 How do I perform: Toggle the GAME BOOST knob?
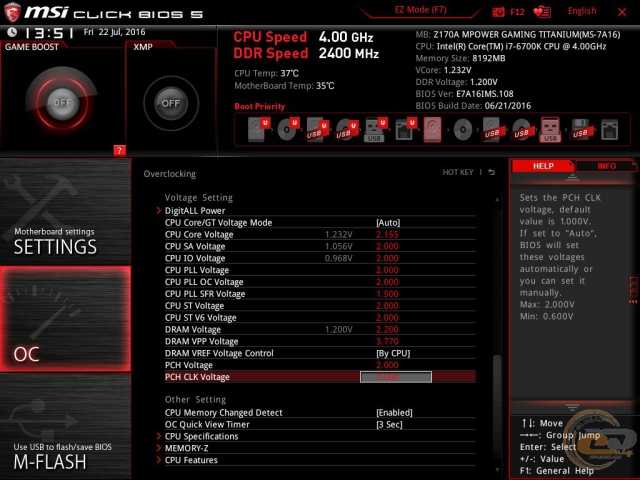(62, 102)
